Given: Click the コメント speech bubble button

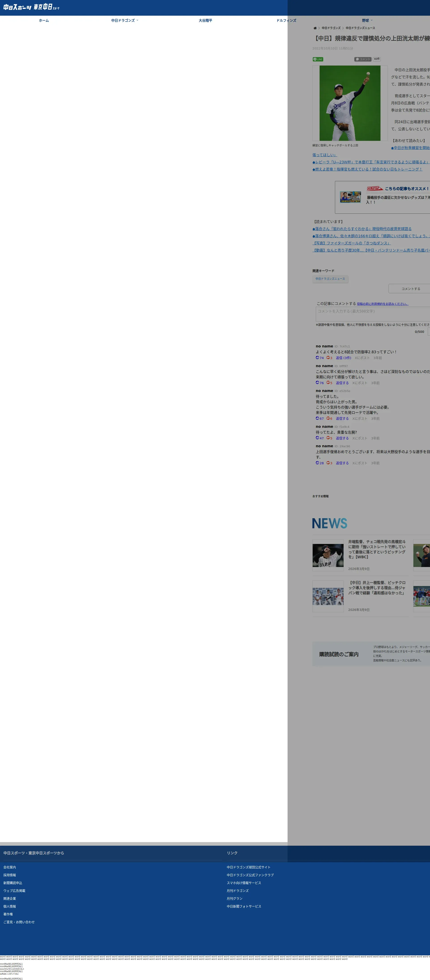Looking at the screenshot, I should coord(363,59).
